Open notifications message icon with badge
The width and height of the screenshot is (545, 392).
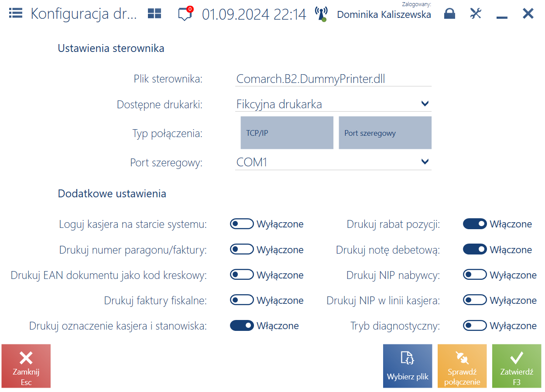click(185, 14)
